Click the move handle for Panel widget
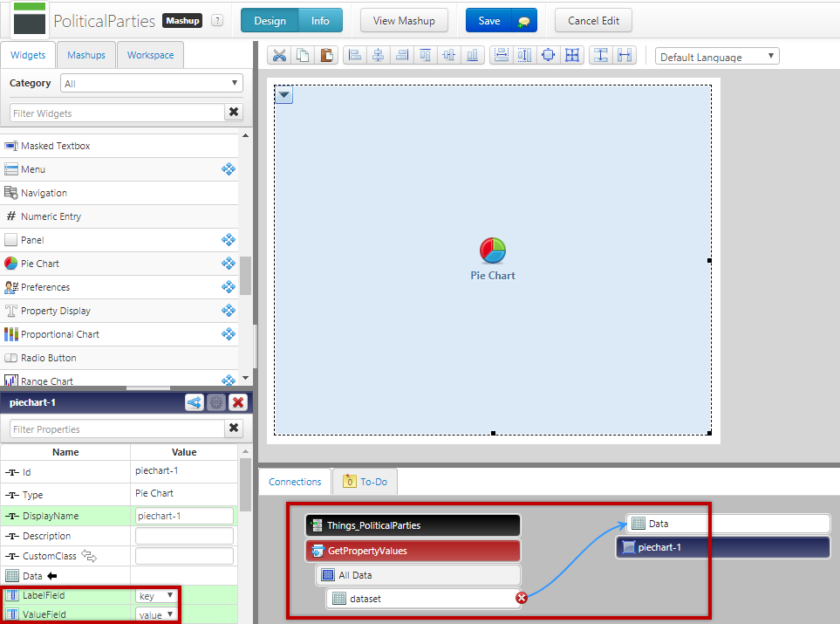Screen dimensions: 840x624 pyautogui.click(x=229, y=240)
